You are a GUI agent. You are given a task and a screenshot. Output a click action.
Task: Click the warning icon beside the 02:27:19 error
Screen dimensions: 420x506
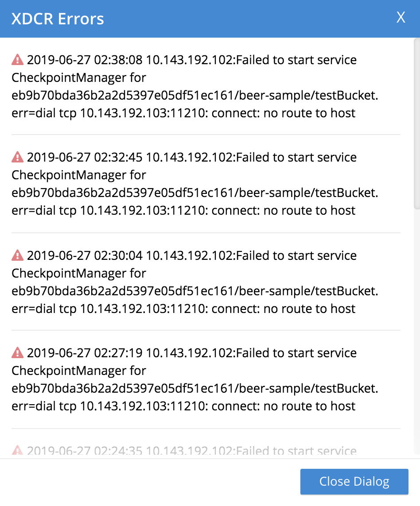click(17, 353)
